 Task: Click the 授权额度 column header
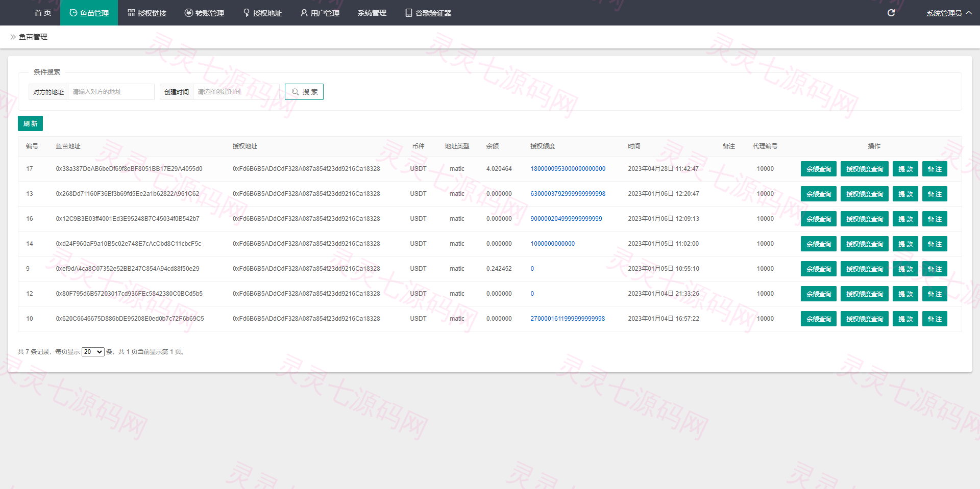pos(543,146)
